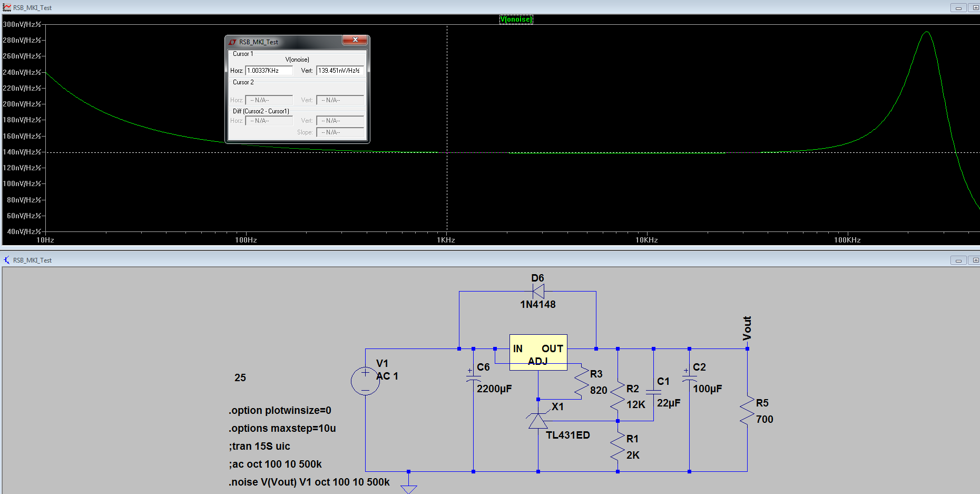Minimize the plot pane window

[958, 8]
